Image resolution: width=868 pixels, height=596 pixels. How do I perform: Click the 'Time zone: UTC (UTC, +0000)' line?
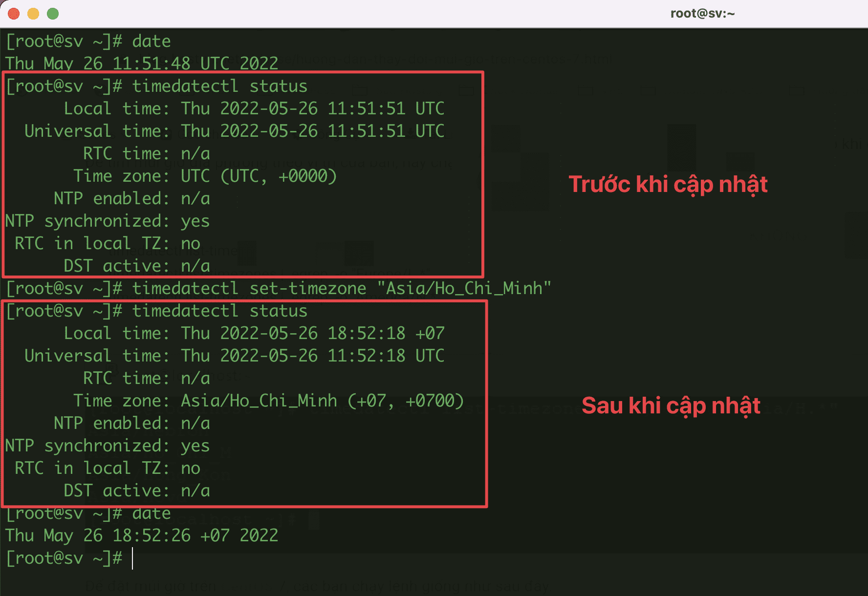tap(205, 176)
